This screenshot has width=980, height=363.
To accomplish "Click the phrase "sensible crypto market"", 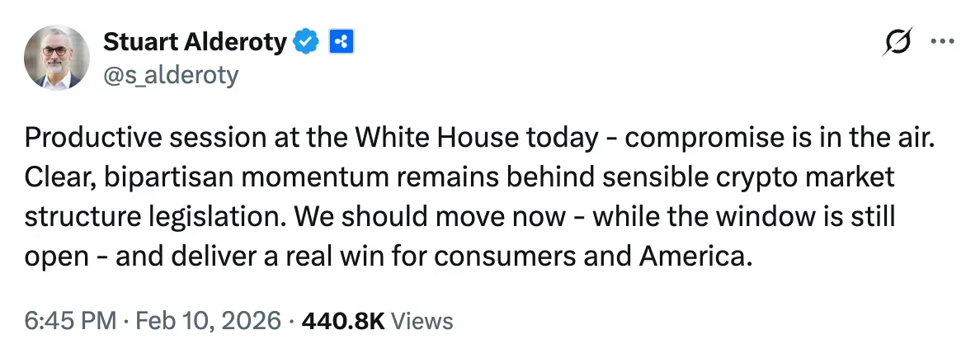I will tap(776, 178).
